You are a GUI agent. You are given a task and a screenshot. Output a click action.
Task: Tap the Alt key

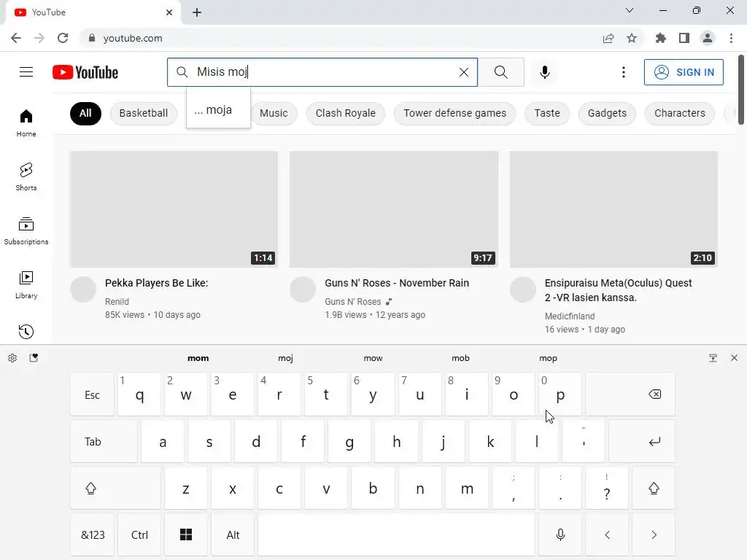click(x=233, y=534)
